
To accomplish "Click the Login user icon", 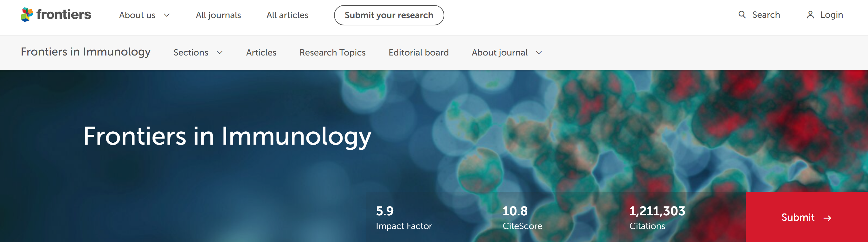I will coord(810,15).
